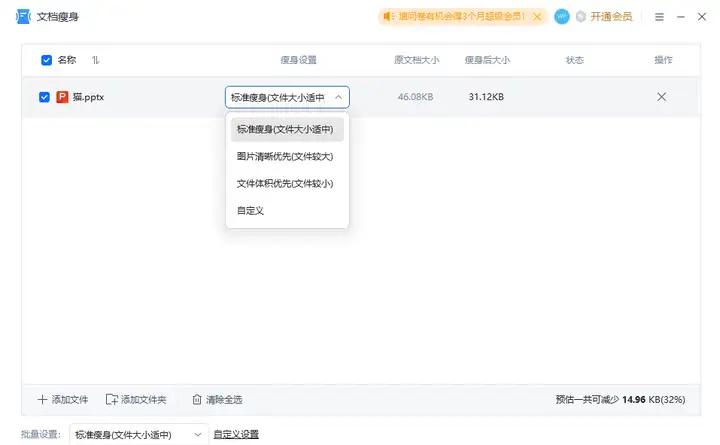Click 添加文件夹 to add a folder

pos(136,399)
